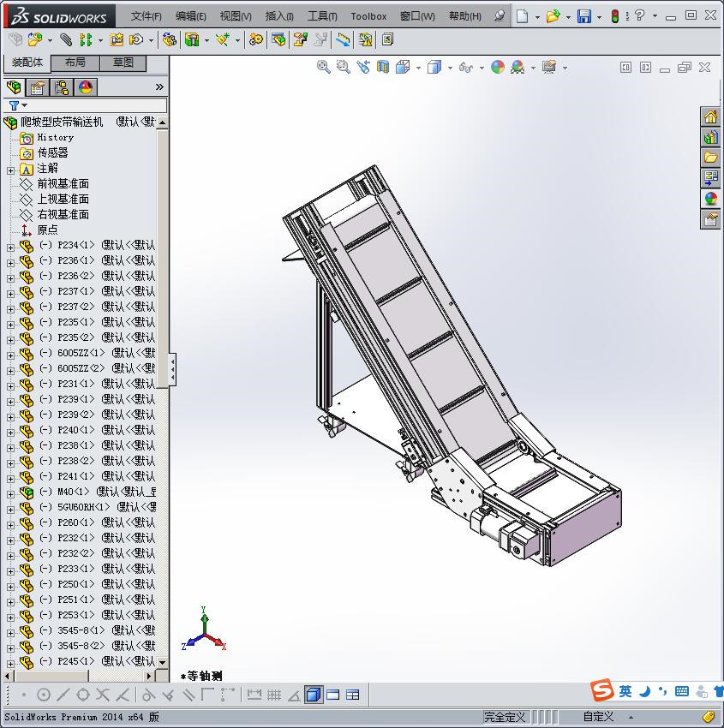Toggle the two view split layout
Viewport: 724px width, 728px height.
click(333, 695)
